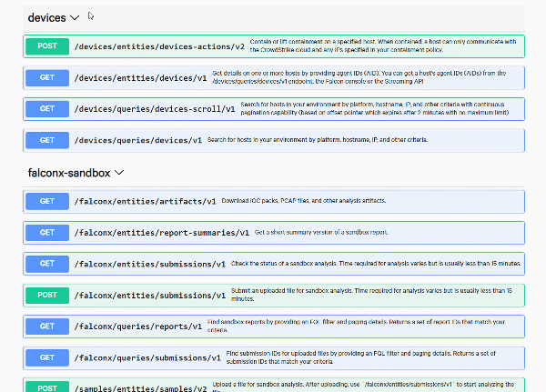Click description 'Get details on one or more hosts'
Screen dimensions: 546x392
359,77
